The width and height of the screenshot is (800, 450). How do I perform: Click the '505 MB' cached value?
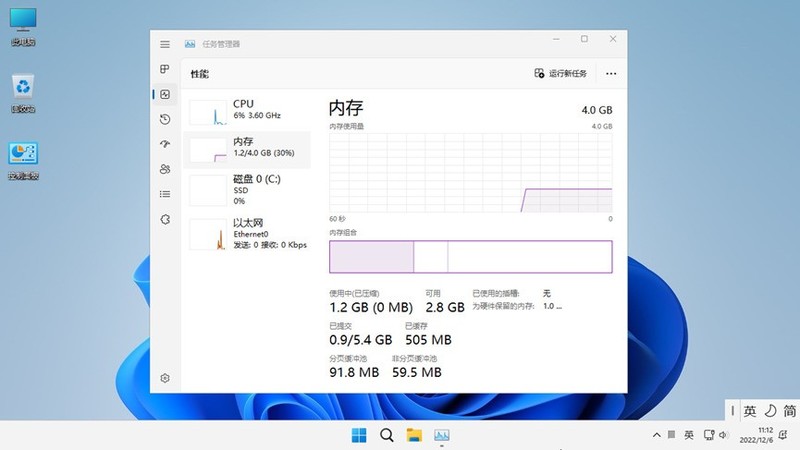click(x=428, y=340)
